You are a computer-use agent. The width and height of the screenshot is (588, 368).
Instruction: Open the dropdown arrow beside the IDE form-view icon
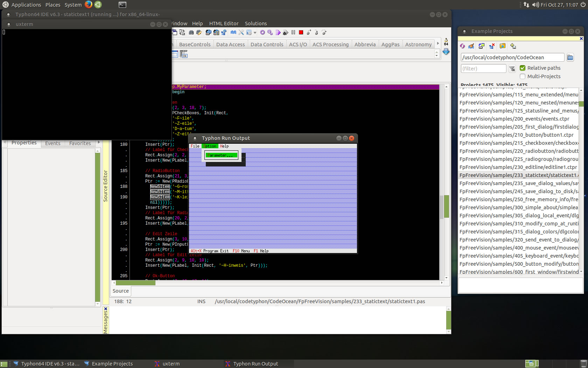pyautogui.click(x=255, y=33)
